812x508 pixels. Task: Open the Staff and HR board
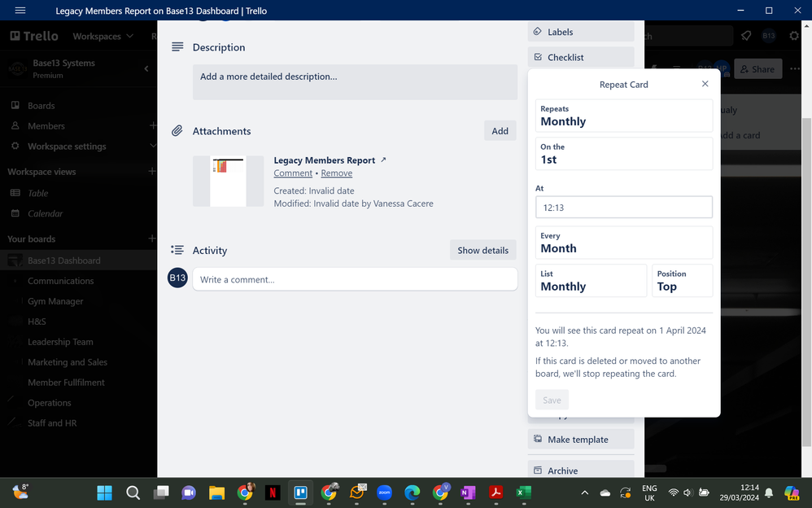tap(52, 423)
